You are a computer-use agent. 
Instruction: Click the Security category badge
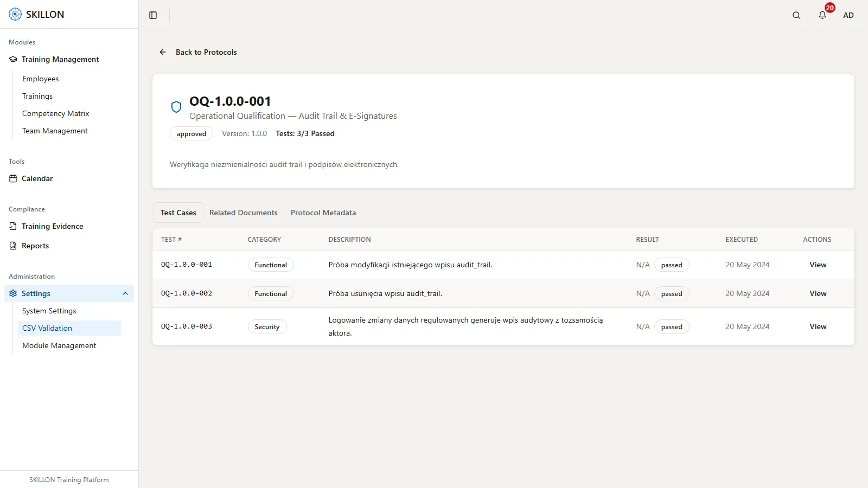click(267, 326)
